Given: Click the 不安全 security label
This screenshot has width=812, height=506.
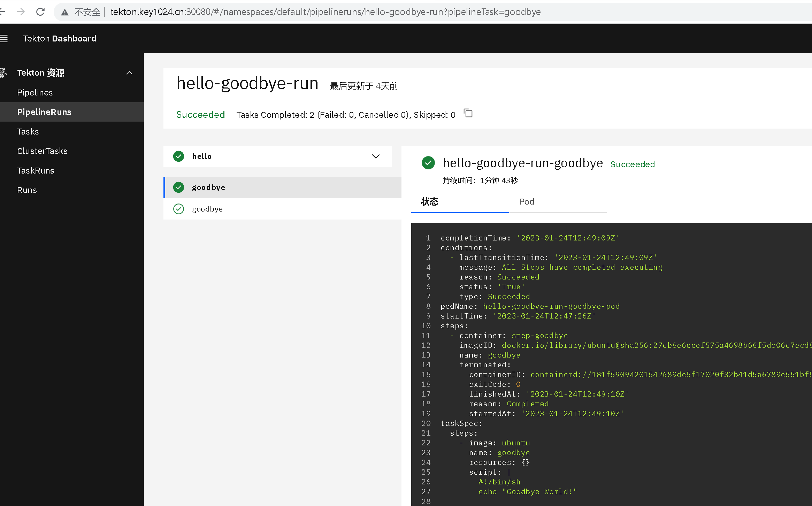Looking at the screenshot, I should tap(87, 12).
